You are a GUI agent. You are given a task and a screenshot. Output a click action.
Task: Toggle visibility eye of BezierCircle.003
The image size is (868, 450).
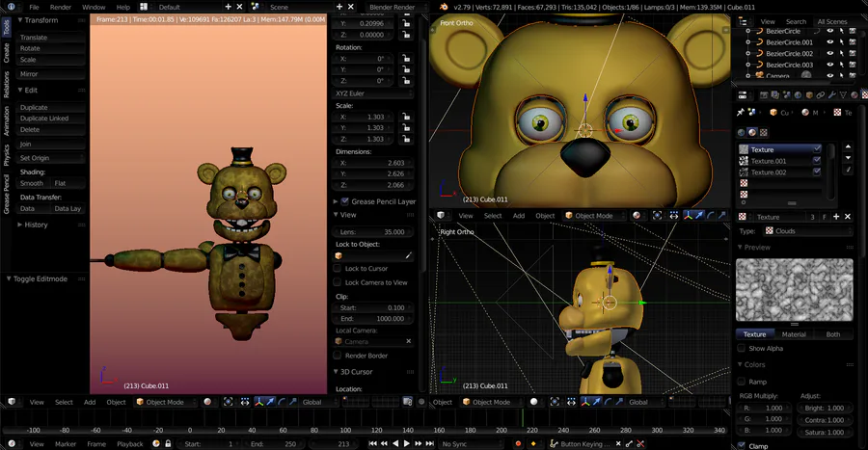[829, 65]
